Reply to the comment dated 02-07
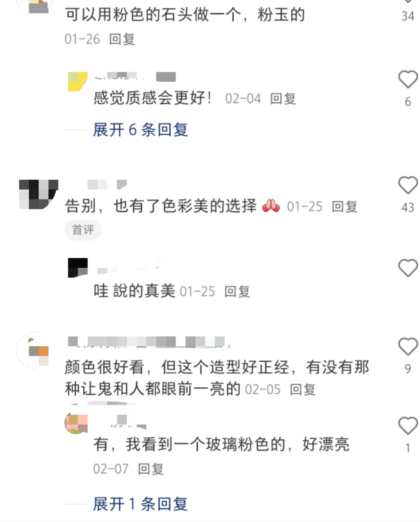Image resolution: width=420 pixels, height=522 pixels. click(151, 469)
